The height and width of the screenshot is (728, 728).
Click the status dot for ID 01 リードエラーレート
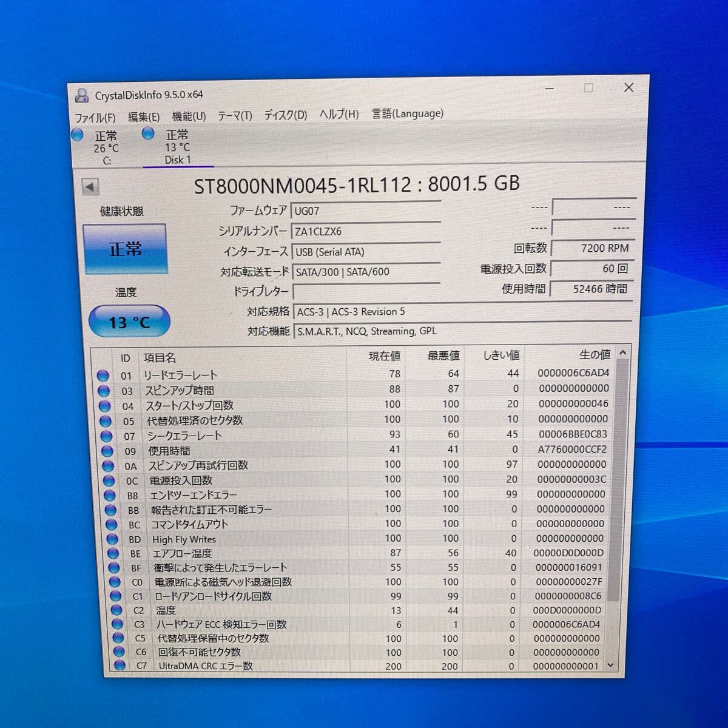point(103,376)
